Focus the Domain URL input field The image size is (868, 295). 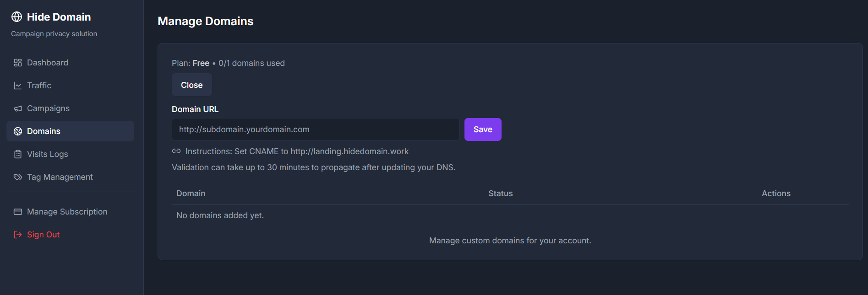coord(316,129)
